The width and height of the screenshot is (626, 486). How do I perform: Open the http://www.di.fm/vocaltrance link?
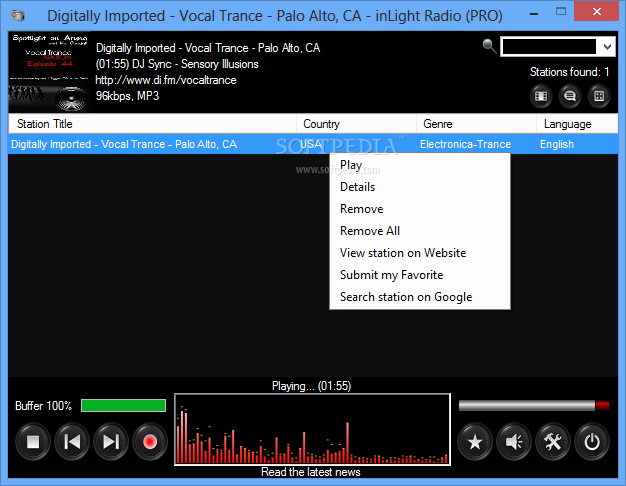pyautogui.click(x=166, y=80)
